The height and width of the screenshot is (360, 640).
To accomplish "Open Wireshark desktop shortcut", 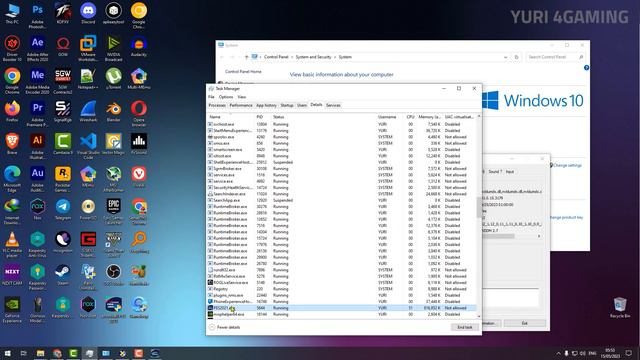I will tap(88, 111).
